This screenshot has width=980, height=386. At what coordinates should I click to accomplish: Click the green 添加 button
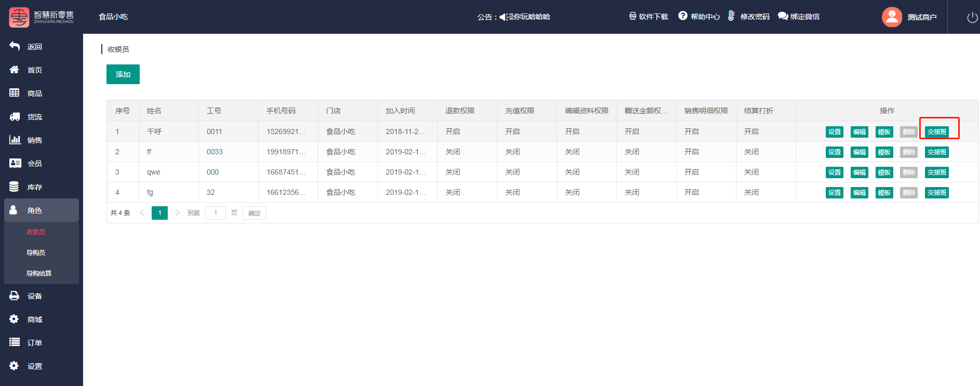(123, 74)
